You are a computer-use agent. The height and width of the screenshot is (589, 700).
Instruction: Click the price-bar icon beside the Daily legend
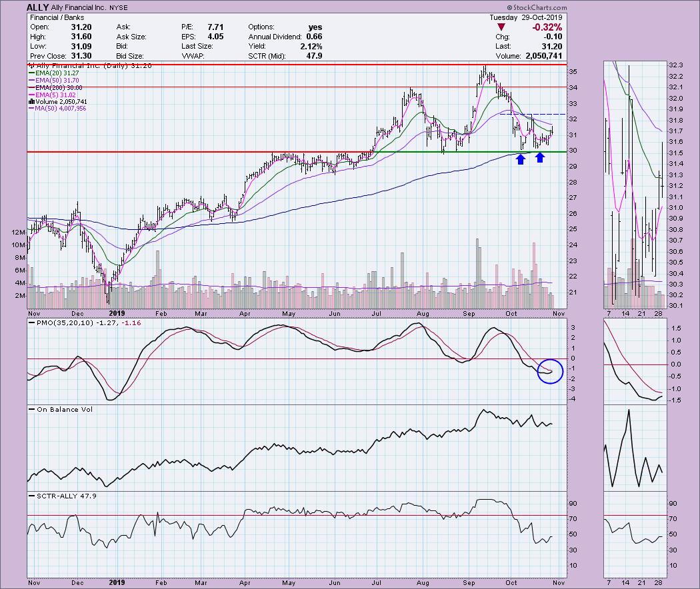point(31,65)
